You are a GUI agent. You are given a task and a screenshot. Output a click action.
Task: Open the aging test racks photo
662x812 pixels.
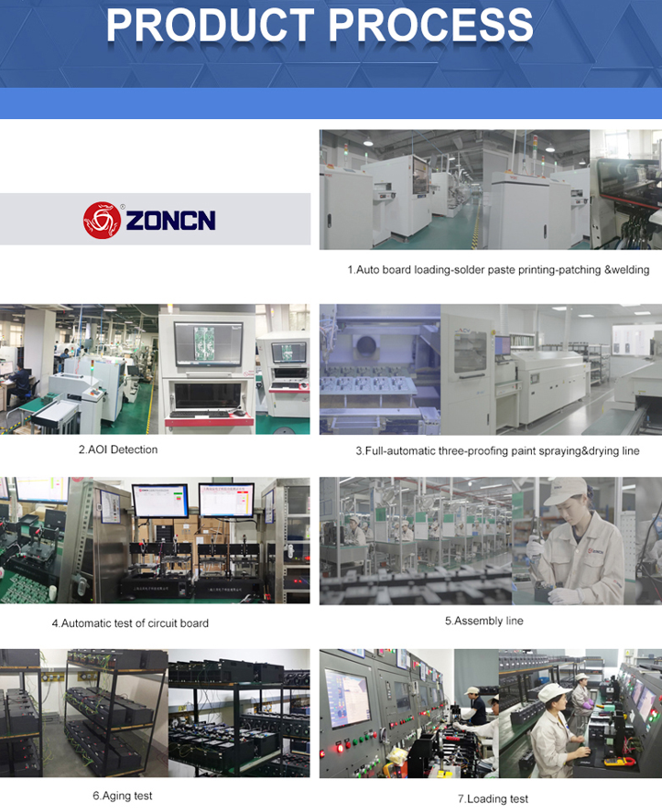point(155,713)
